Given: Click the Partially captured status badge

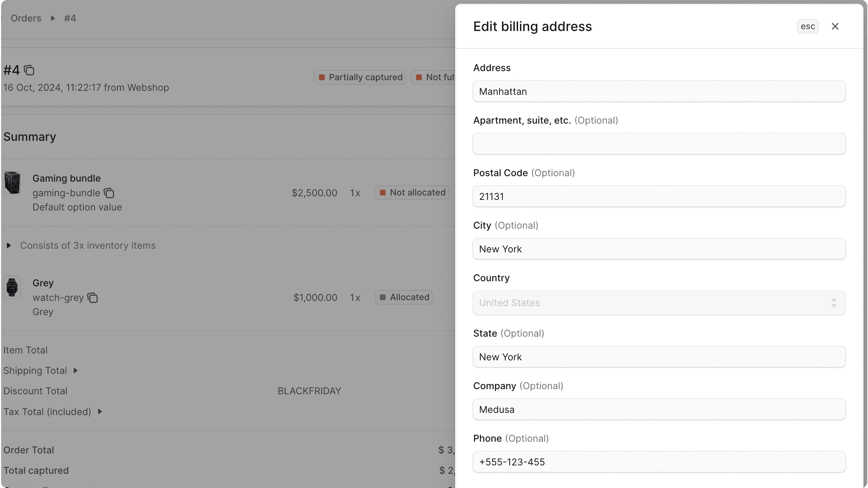Looking at the screenshot, I should coord(359,77).
